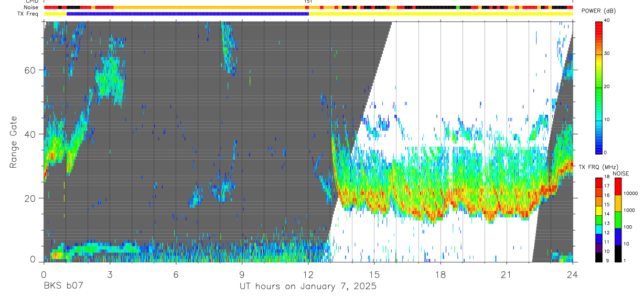
Task: Click the black NOISE swatch between 1 and 10
Action: click(x=618, y=252)
